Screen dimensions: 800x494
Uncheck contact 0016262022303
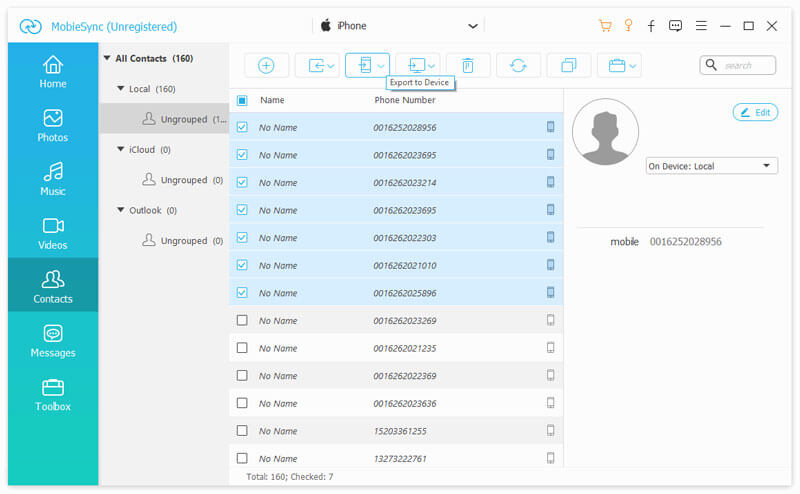(x=242, y=237)
